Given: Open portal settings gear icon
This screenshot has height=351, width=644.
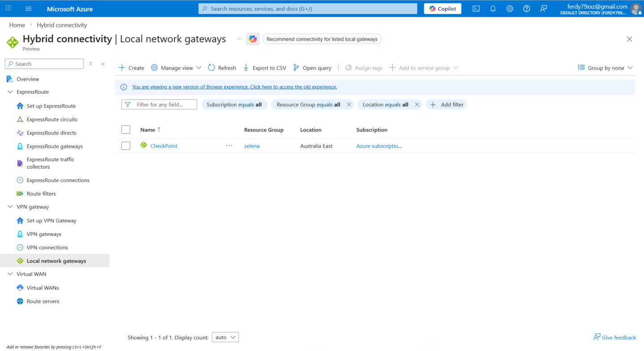Looking at the screenshot, I should (x=510, y=9).
